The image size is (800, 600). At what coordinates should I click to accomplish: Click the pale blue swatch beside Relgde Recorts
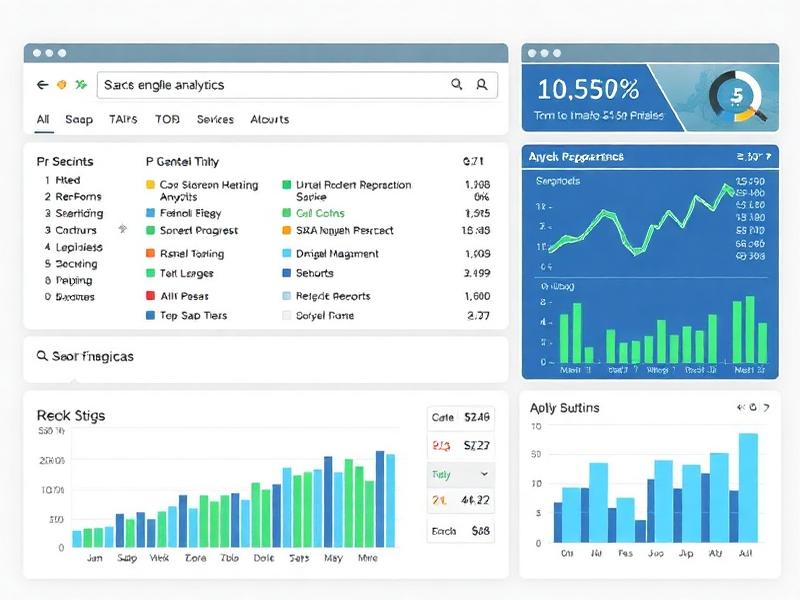287,296
